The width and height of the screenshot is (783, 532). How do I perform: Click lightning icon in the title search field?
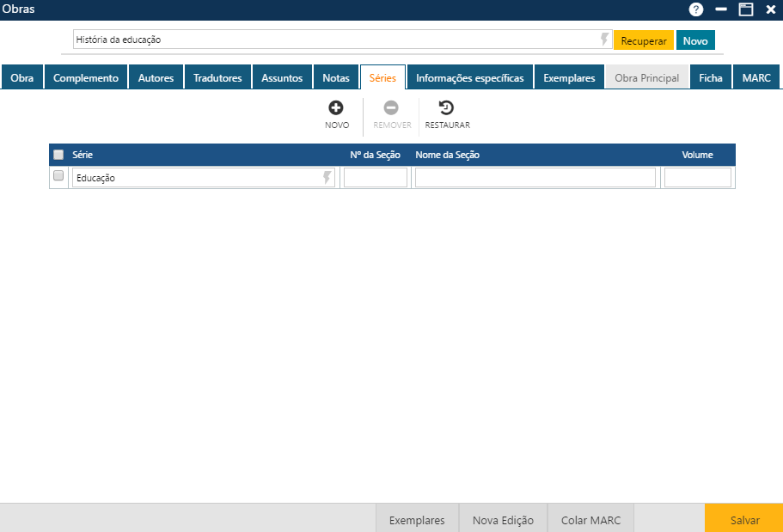604,40
